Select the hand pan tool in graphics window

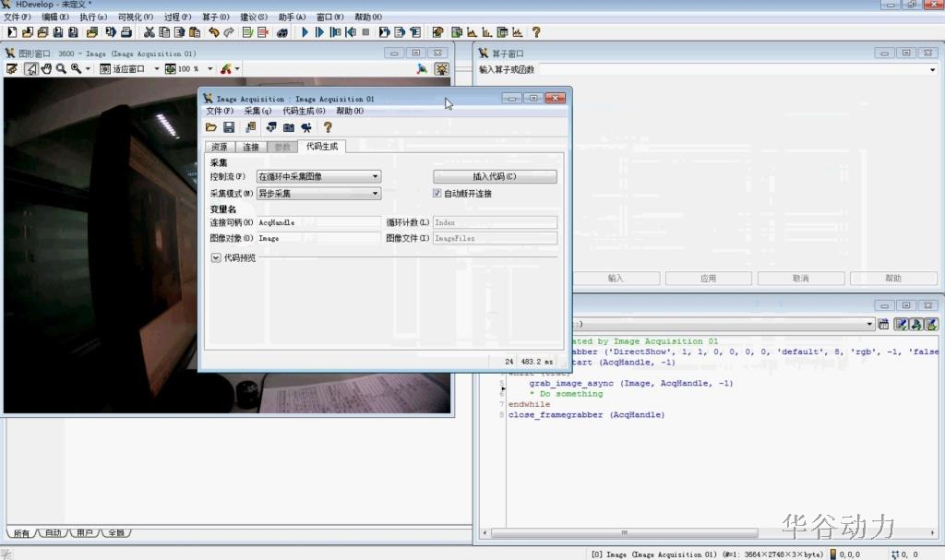[x=46, y=68]
